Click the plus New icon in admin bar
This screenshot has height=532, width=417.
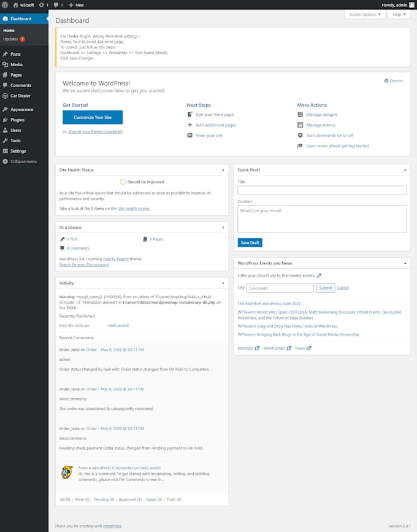click(71, 5)
